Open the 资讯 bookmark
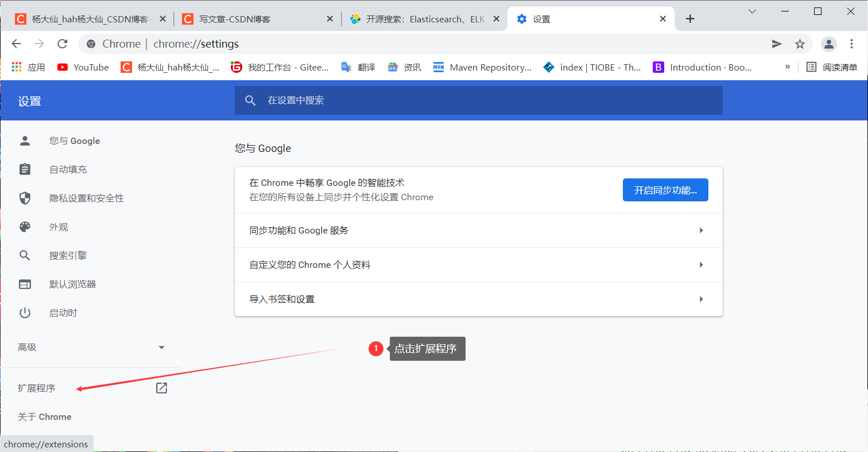 (x=404, y=67)
